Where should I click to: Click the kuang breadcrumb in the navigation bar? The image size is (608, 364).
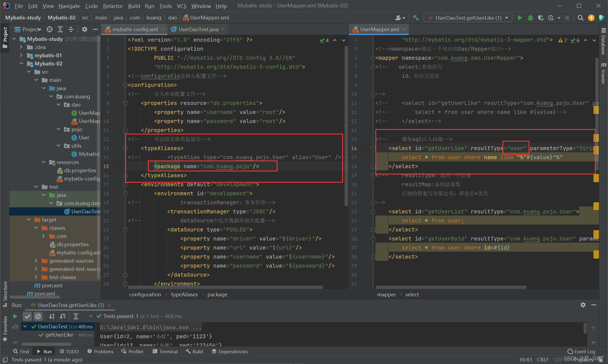154,18
